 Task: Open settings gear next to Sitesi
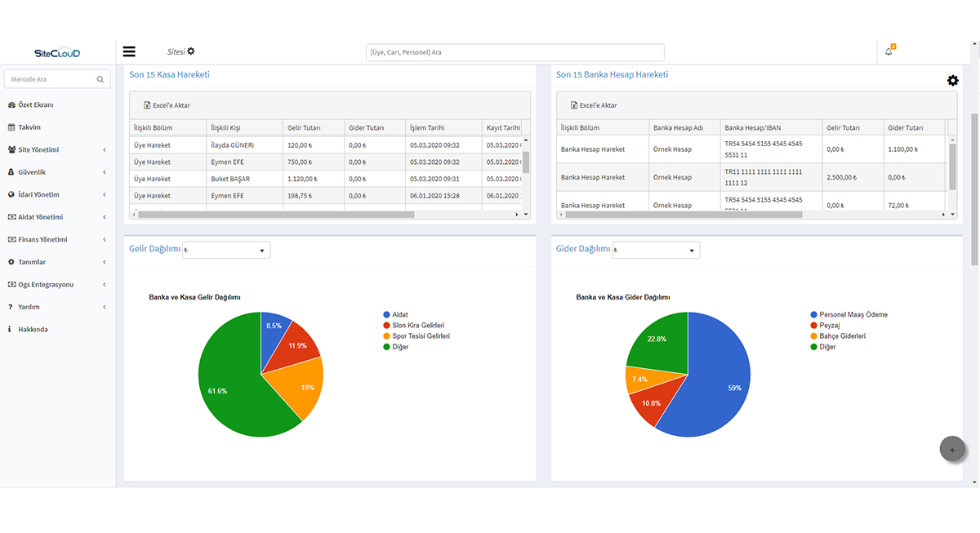click(191, 51)
